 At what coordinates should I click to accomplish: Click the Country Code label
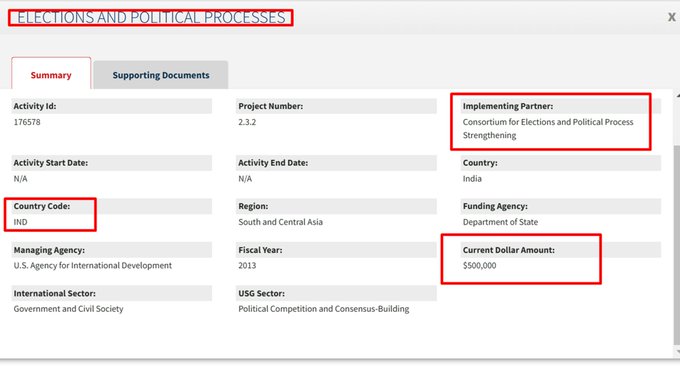pyautogui.click(x=42, y=206)
